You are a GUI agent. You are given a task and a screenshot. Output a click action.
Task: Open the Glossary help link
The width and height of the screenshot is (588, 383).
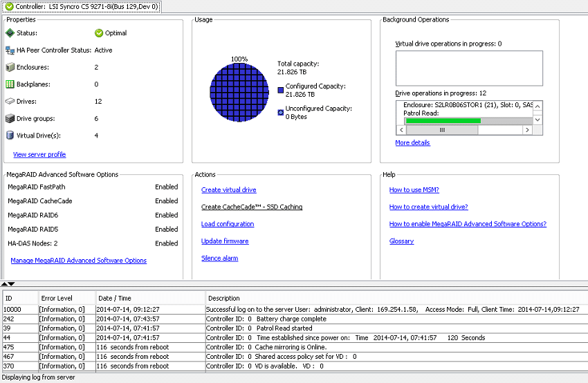[402, 241]
